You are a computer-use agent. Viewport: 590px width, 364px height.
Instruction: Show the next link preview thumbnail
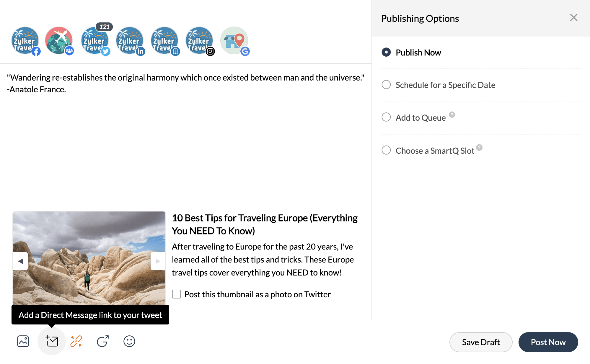click(158, 261)
